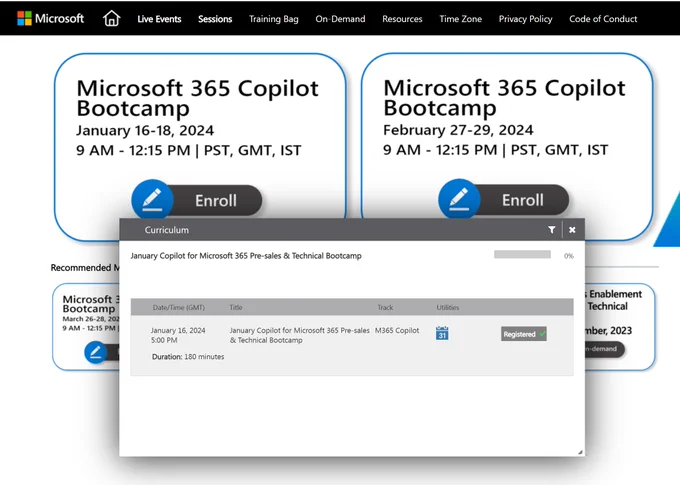Select Time Zone in the navigation
The image size is (680, 485).
tap(461, 19)
